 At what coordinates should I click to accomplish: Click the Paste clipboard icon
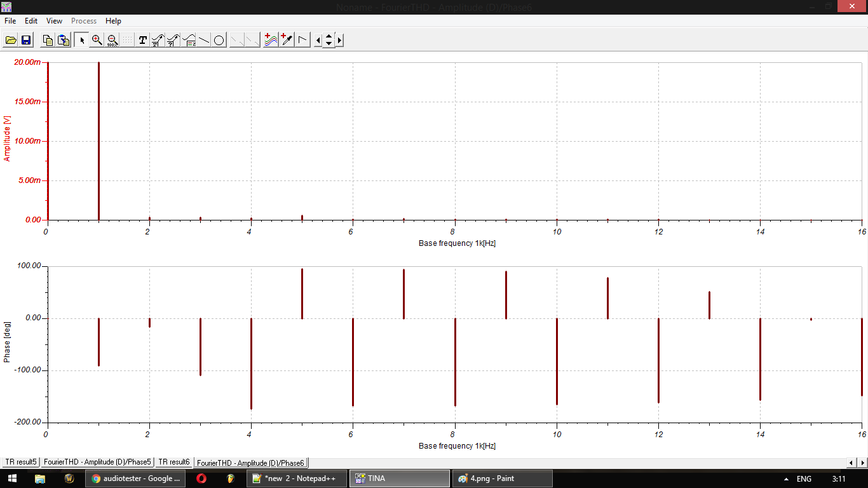click(64, 40)
